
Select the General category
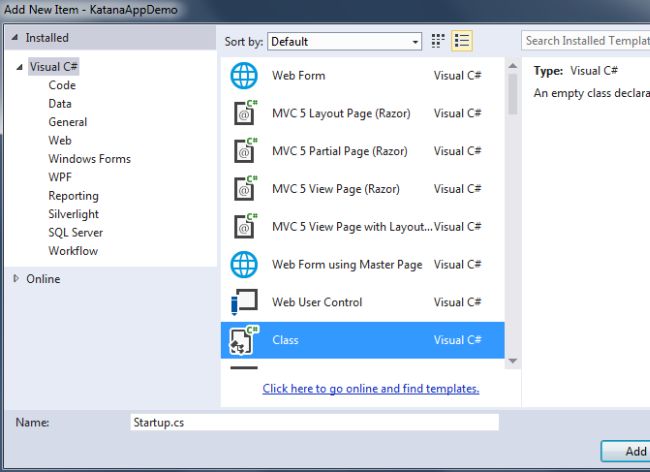(x=68, y=122)
